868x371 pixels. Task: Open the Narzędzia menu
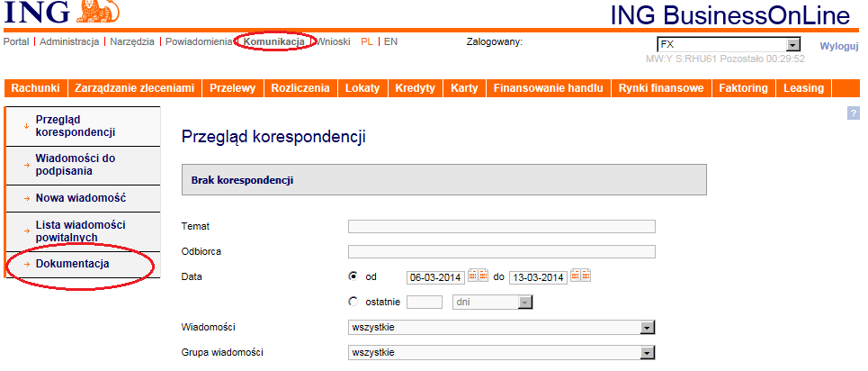pyautogui.click(x=132, y=41)
